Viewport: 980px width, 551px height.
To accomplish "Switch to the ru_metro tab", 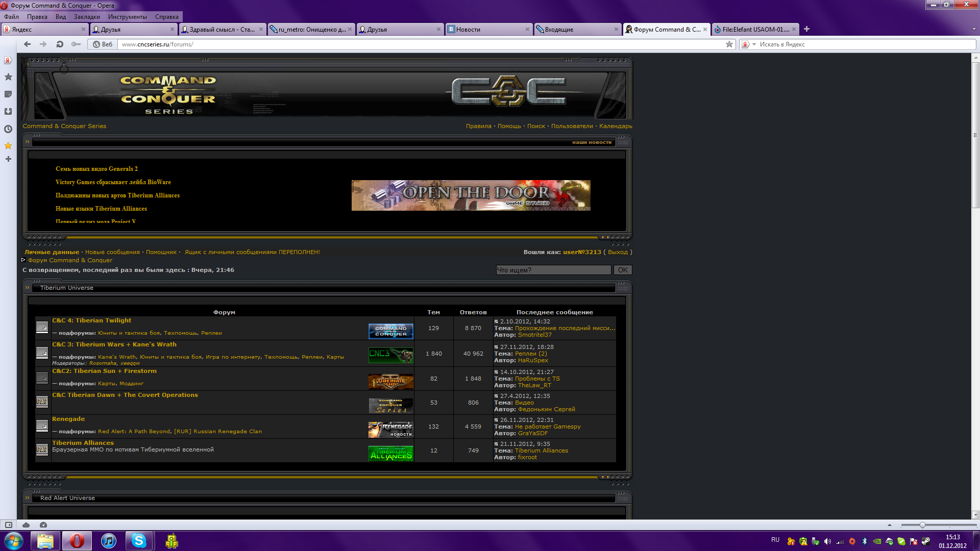I will coord(311,30).
